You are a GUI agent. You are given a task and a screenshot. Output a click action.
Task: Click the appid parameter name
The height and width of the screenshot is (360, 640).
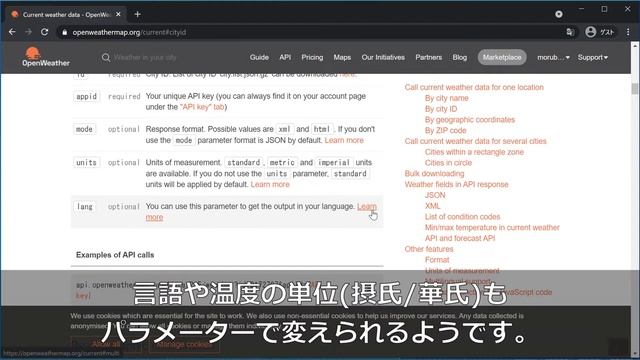[x=87, y=96]
